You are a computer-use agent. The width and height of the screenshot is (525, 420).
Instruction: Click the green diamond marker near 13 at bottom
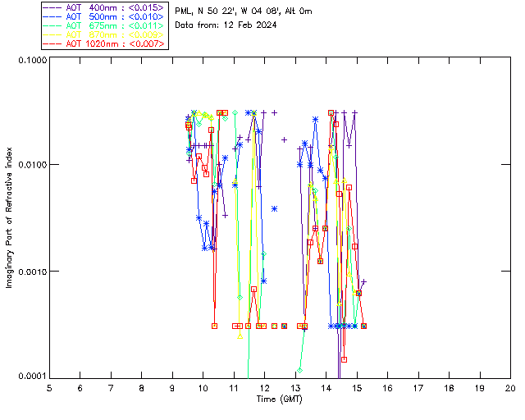point(300,370)
